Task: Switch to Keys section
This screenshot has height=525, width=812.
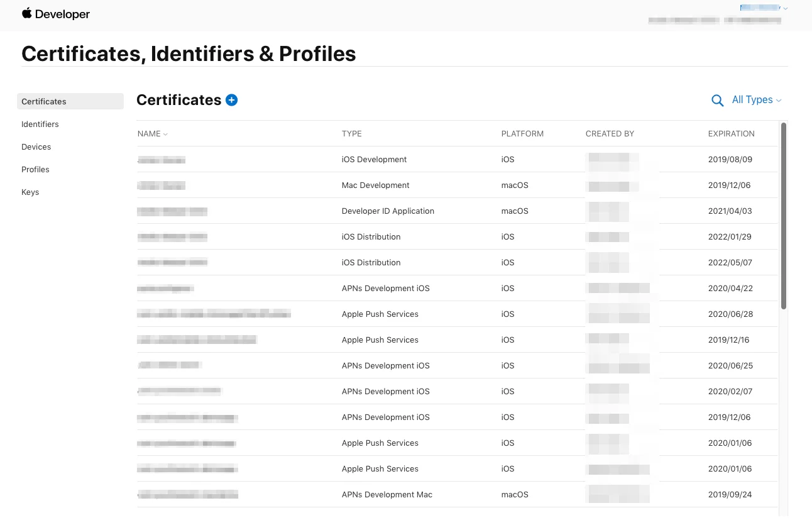Action: point(30,192)
